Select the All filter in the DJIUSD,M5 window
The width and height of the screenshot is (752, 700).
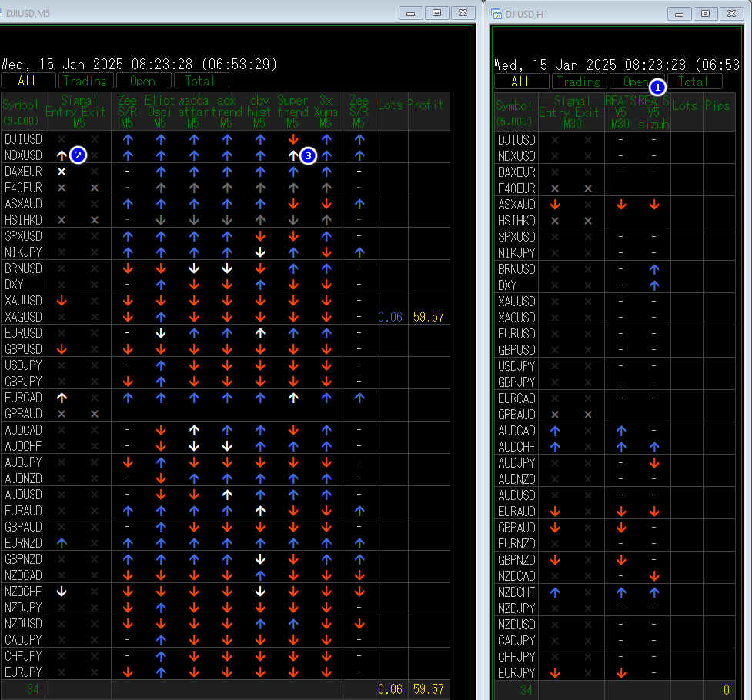click(x=28, y=81)
